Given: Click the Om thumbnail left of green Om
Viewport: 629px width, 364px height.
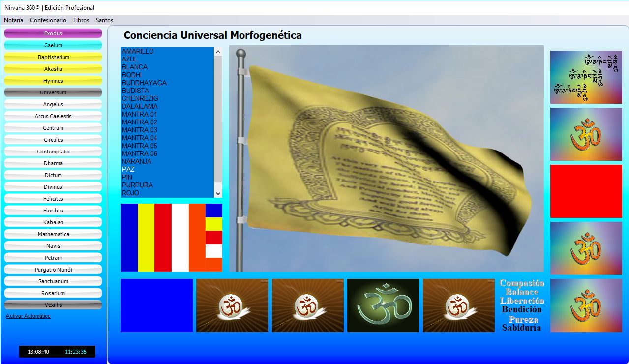Looking at the screenshot, I should tap(308, 305).
